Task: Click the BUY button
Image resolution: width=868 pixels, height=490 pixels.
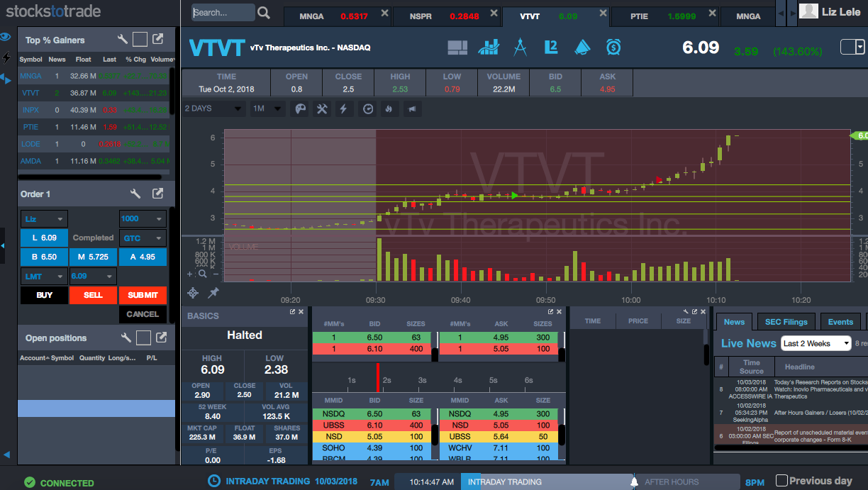Action: click(44, 295)
